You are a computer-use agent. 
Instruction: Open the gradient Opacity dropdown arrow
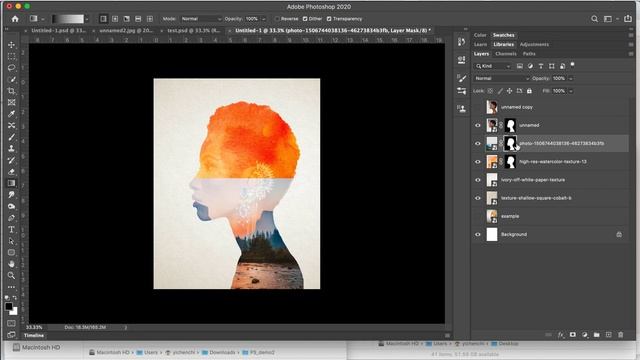coord(264,19)
